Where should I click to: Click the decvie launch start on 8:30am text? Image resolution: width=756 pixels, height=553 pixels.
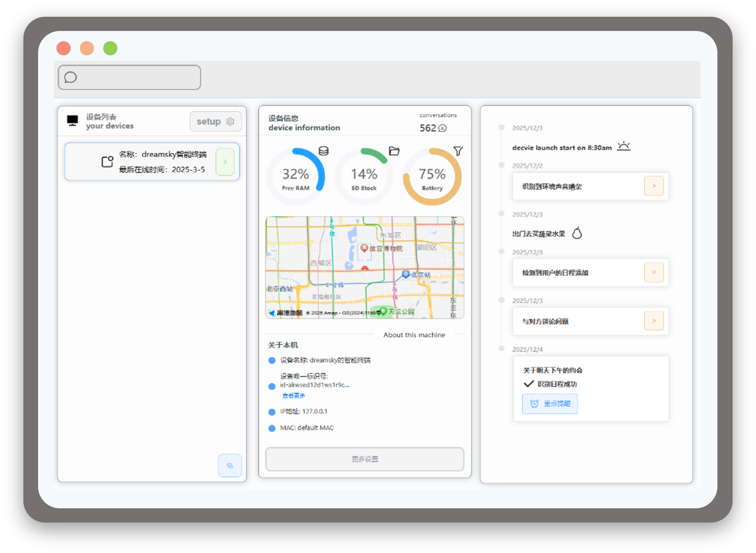point(562,148)
